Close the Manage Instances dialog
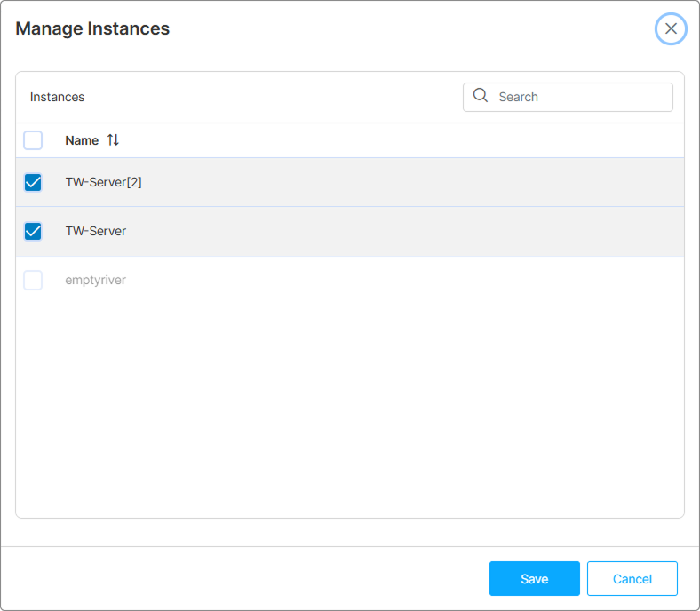700x611 pixels. [671, 29]
